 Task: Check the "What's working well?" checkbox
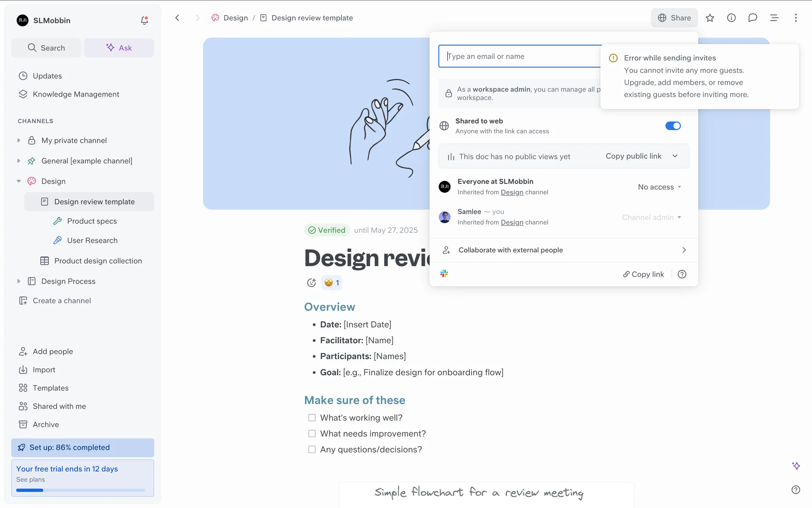[312, 418]
